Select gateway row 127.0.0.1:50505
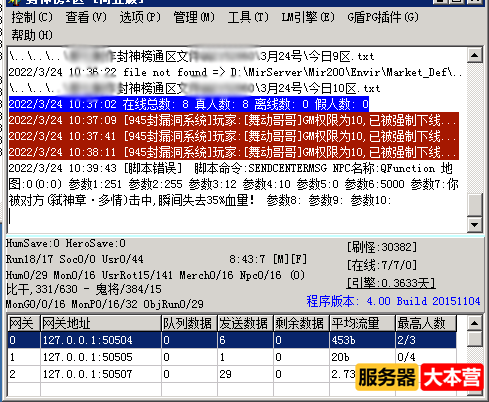489x402 pixels. [x=232, y=357]
